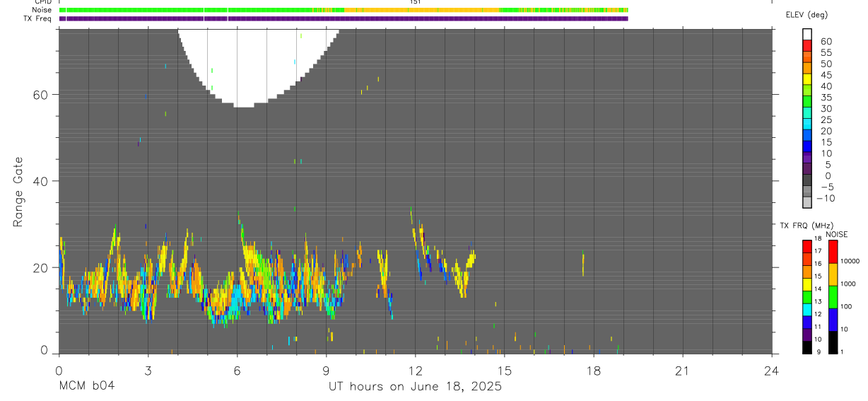Image resolution: width=868 pixels, height=401 pixels.
Task: Click the isolated yellow echo near hour 18
Action: click(x=583, y=265)
